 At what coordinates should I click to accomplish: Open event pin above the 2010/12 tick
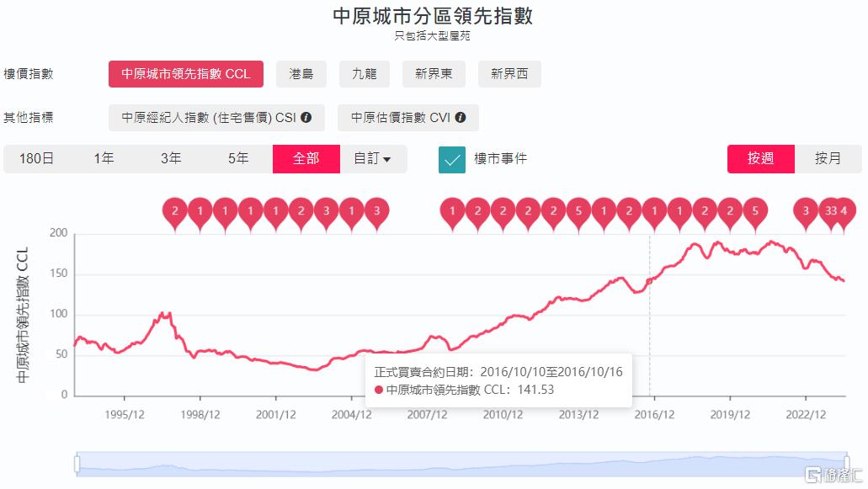point(503,214)
